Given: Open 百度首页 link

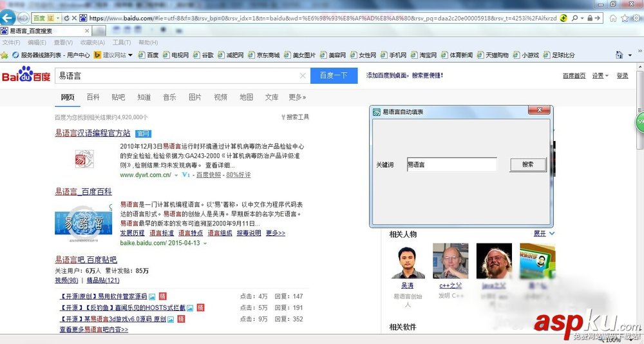Looking at the screenshot, I should (574, 75).
